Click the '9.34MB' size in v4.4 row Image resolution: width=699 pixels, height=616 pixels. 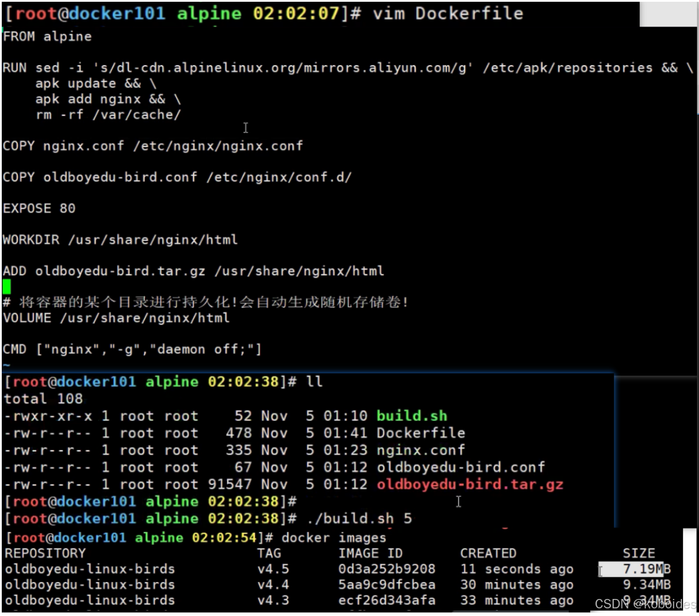[647, 584]
